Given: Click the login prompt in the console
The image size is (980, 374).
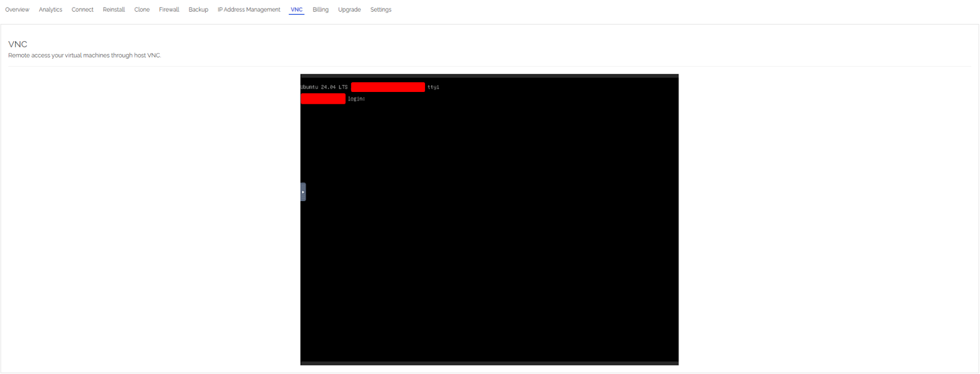Looking at the screenshot, I should (356, 99).
